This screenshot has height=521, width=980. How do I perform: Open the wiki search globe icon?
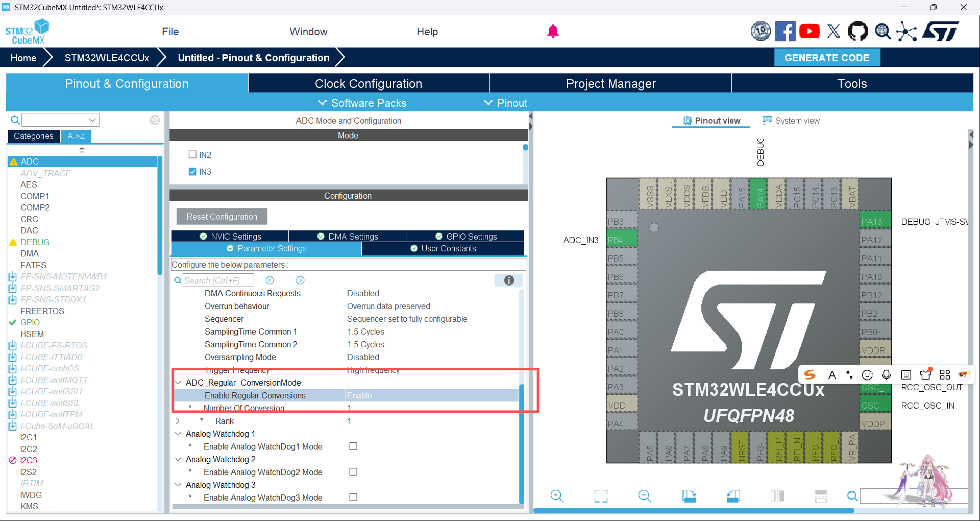click(x=883, y=31)
